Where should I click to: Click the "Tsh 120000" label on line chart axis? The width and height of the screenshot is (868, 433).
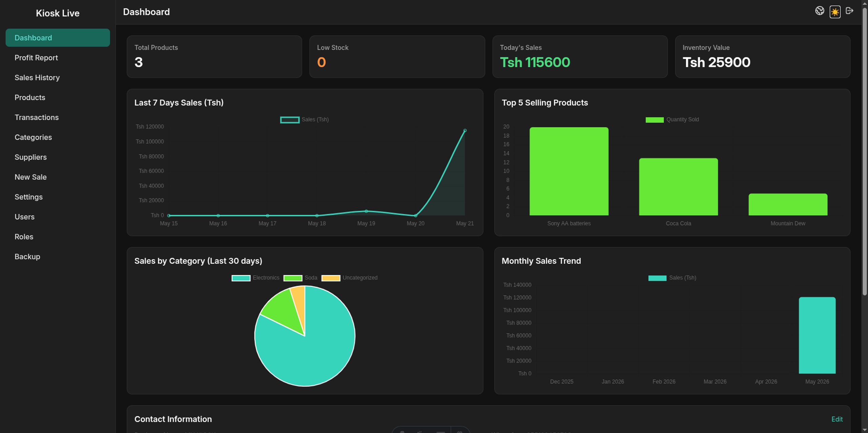pyautogui.click(x=150, y=127)
